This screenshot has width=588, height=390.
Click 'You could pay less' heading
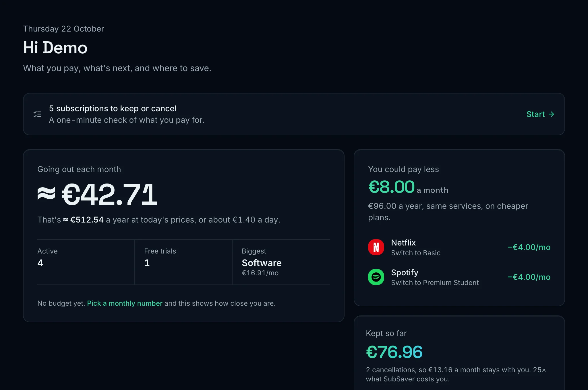(x=403, y=169)
